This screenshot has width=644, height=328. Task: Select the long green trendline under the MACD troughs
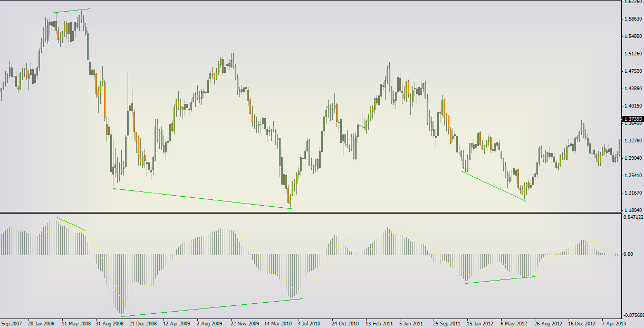[x=212, y=307]
